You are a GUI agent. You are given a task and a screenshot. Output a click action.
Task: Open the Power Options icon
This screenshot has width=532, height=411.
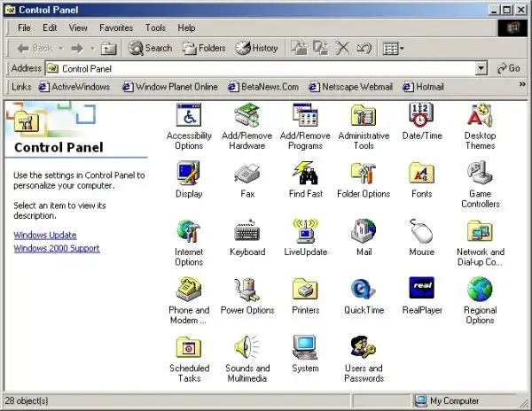point(246,291)
